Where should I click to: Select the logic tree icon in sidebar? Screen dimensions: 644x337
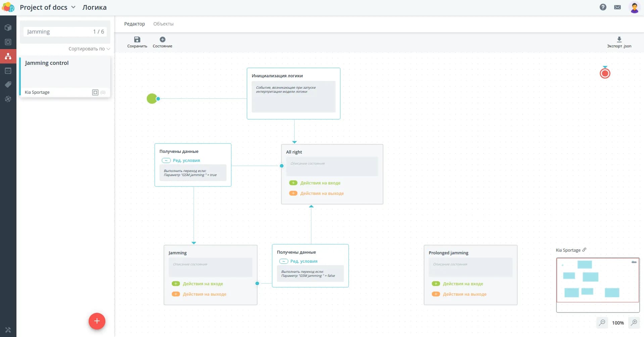point(8,56)
